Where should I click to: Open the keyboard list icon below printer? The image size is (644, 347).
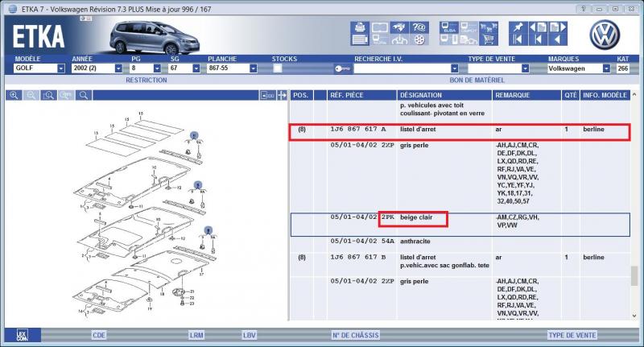coord(360,39)
